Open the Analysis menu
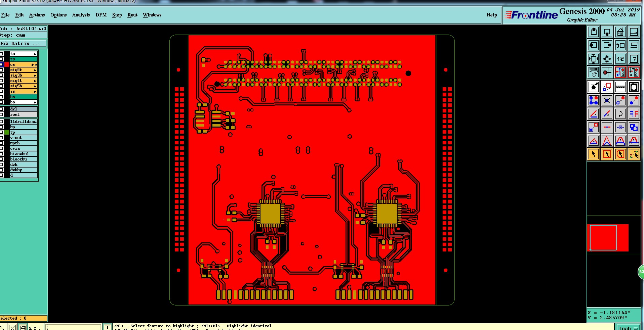644x330 pixels. tap(81, 15)
